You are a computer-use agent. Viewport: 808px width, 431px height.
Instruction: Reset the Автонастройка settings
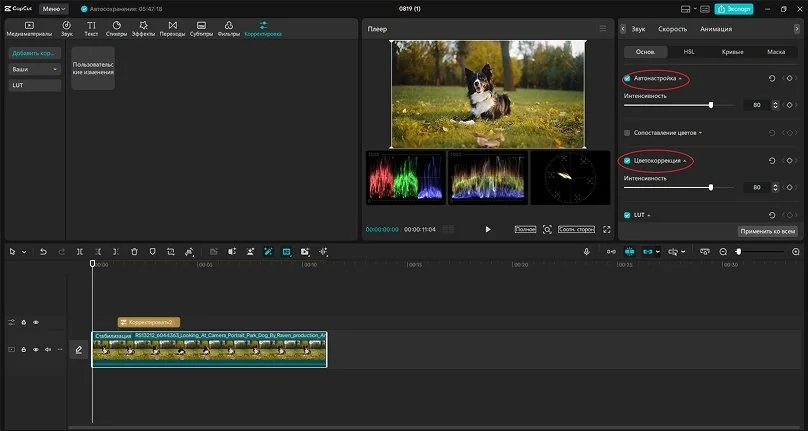coord(772,78)
